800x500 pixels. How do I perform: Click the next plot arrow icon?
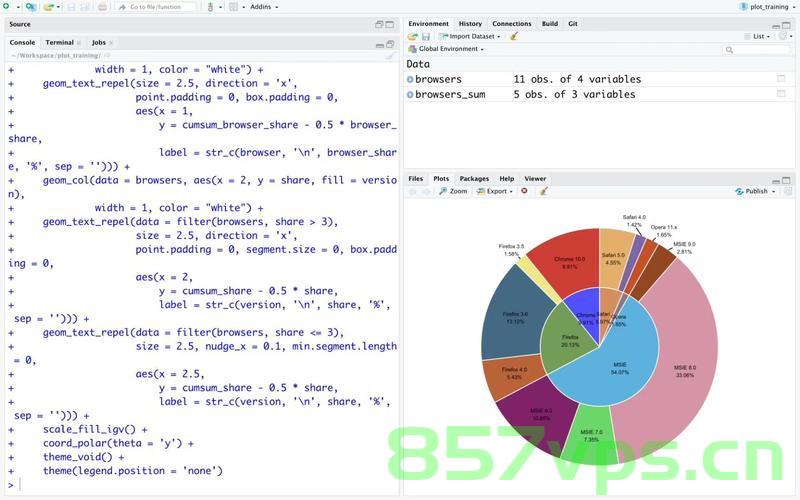(x=426, y=191)
